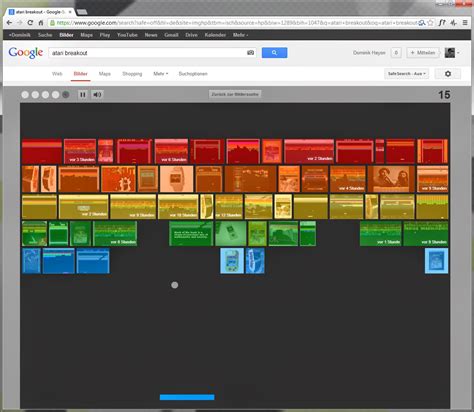Switch to the Shopping tab
The height and width of the screenshot is (412, 474).
tap(132, 74)
